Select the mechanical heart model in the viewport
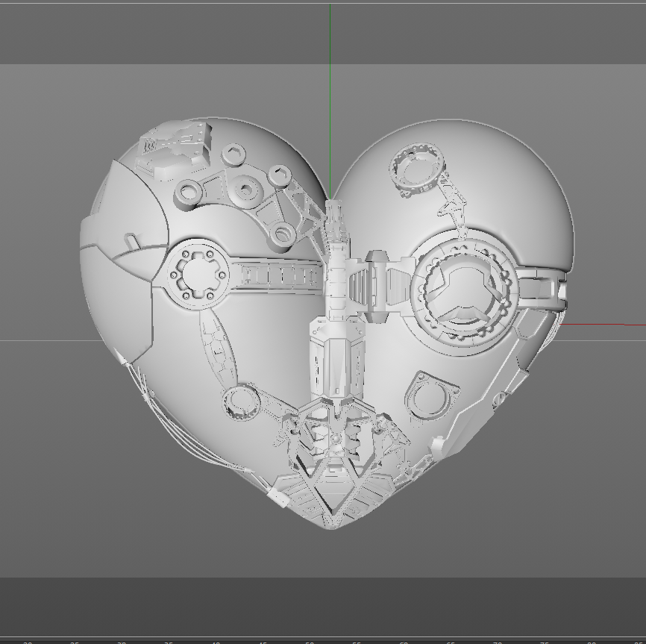This screenshot has height=644, width=646. click(327, 323)
